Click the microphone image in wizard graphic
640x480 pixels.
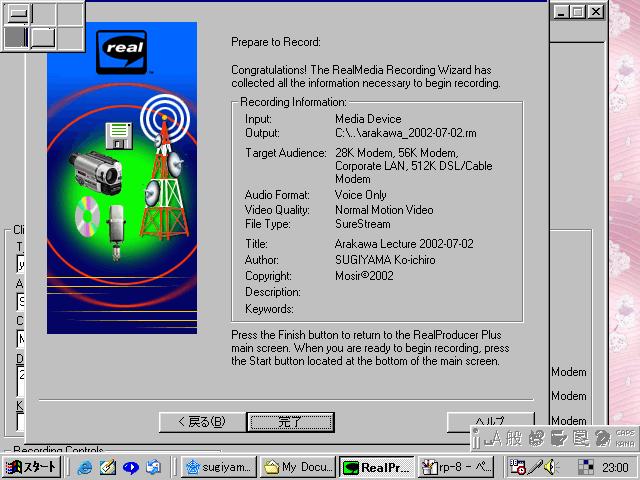coord(116,232)
